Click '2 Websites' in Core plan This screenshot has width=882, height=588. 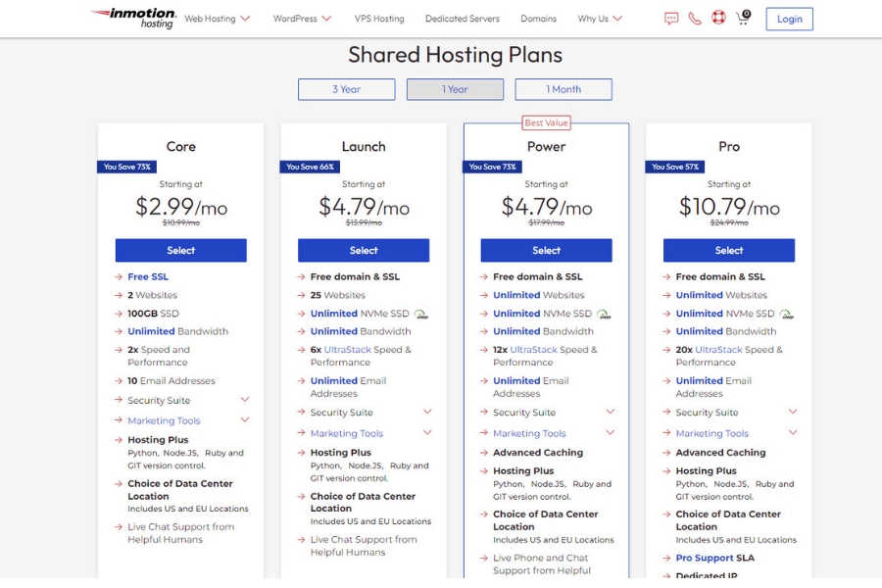pyautogui.click(x=152, y=295)
